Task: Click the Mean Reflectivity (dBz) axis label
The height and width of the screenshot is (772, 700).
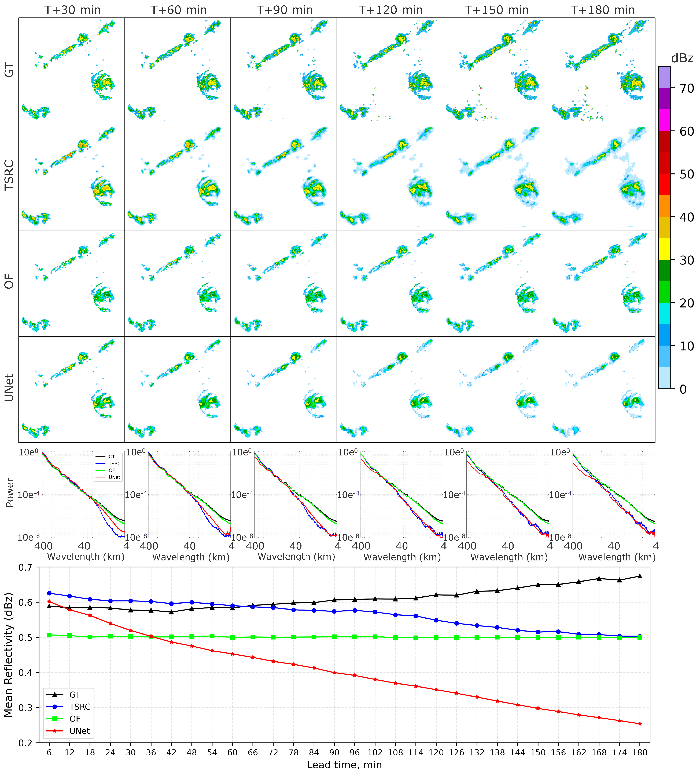Action: click(8, 655)
